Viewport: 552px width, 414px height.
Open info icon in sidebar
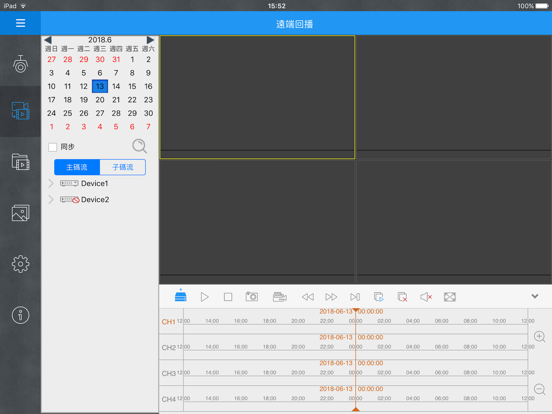point(20,315)
